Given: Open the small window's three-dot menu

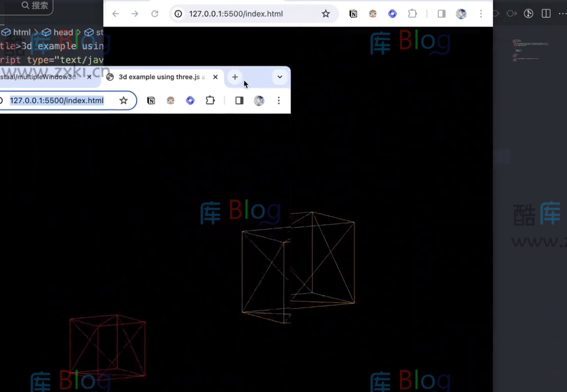Looking at the screenshot, I should 279,100.
